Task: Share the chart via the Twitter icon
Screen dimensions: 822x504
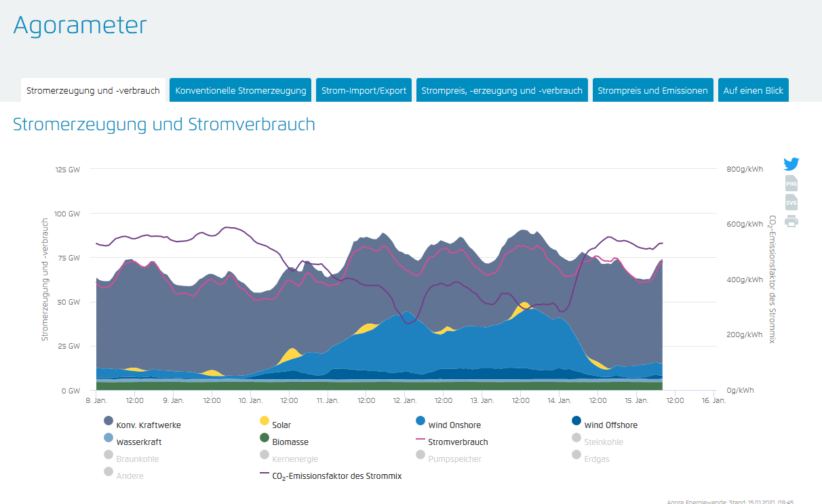Action: pyautogui.click(x=791, y=164)
